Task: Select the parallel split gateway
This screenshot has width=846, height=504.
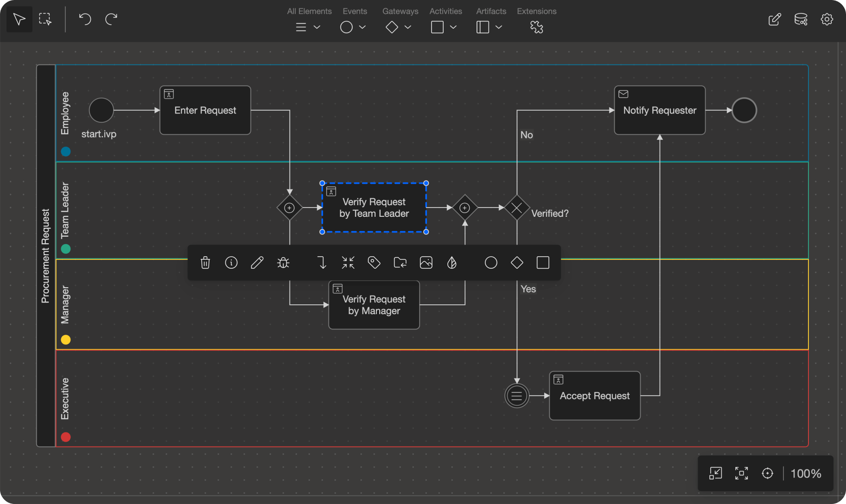Action: click(290, 208)
